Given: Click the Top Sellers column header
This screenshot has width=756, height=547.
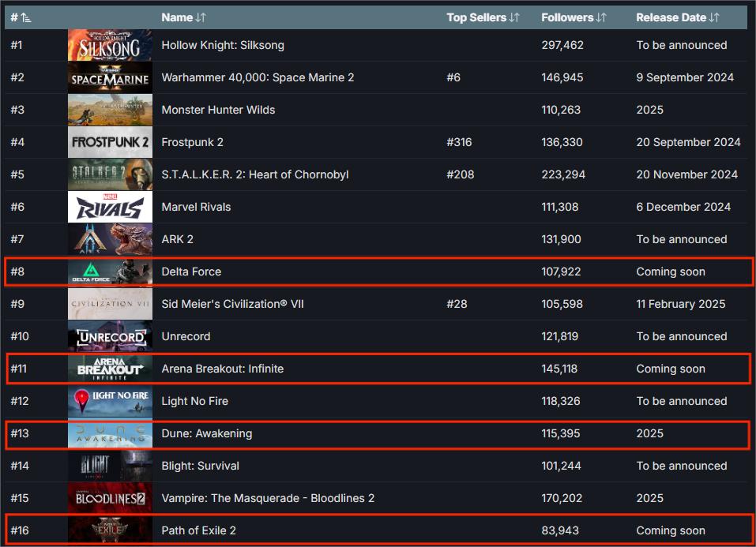Looking at the screenshot, I should click(476, 18).
